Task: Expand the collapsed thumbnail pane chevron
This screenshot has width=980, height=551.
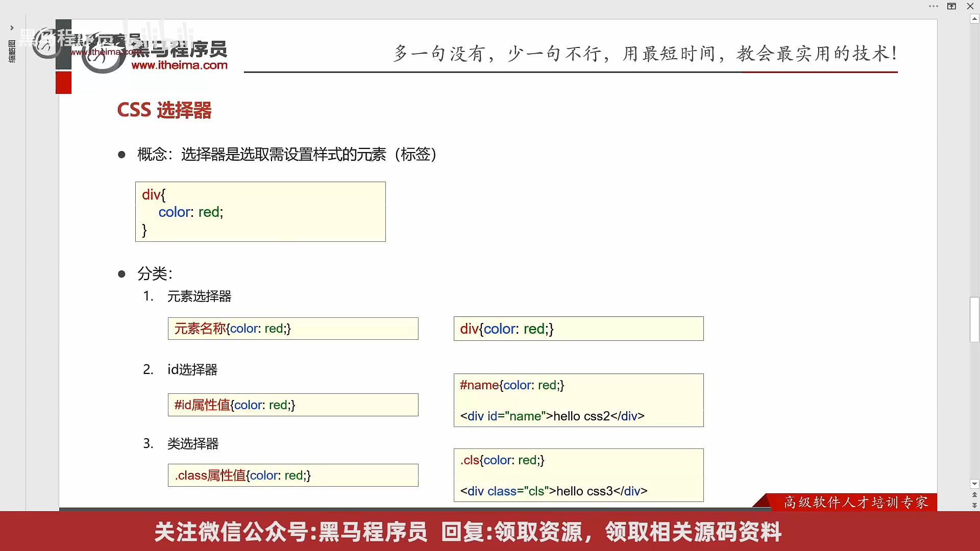Action: (12, 28)
